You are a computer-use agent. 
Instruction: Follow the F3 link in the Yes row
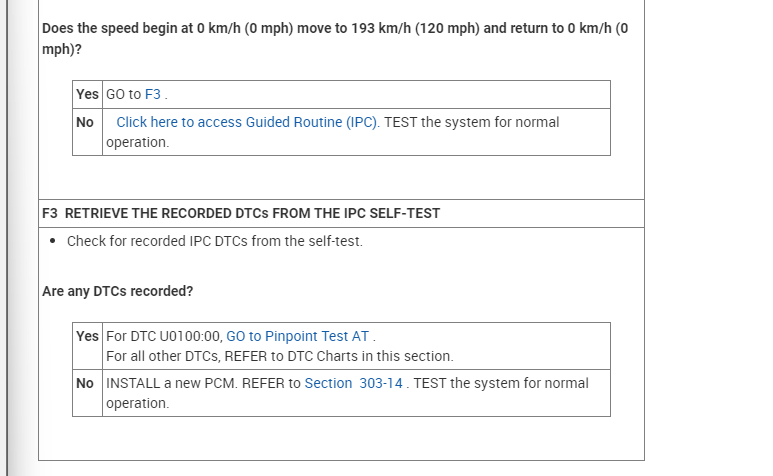(x=152, y=94)
